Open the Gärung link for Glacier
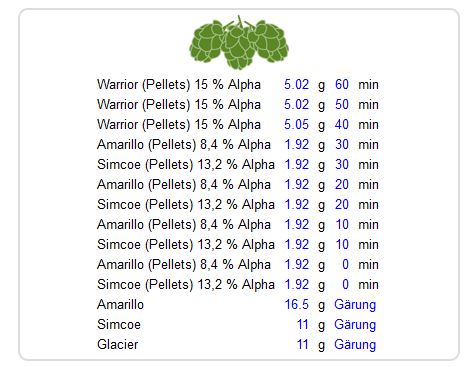This screenshot has height=367, width=469. [x=355, y=345]
